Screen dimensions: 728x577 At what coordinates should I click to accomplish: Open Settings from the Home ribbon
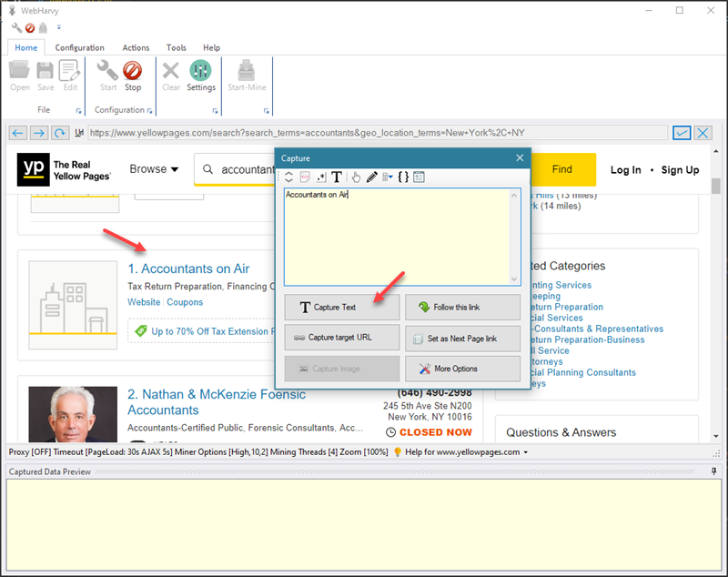pos(200,75)
